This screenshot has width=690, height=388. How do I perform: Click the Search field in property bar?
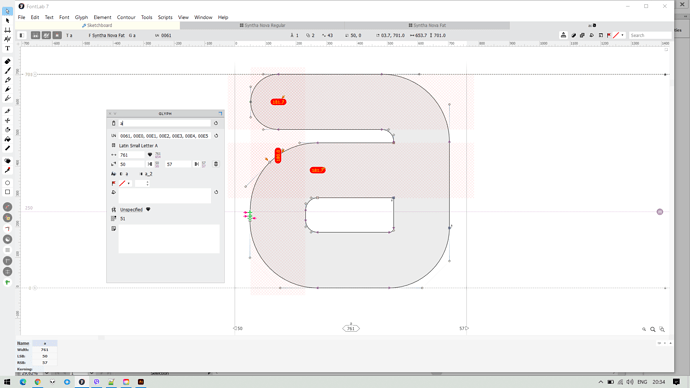point(650,35)
